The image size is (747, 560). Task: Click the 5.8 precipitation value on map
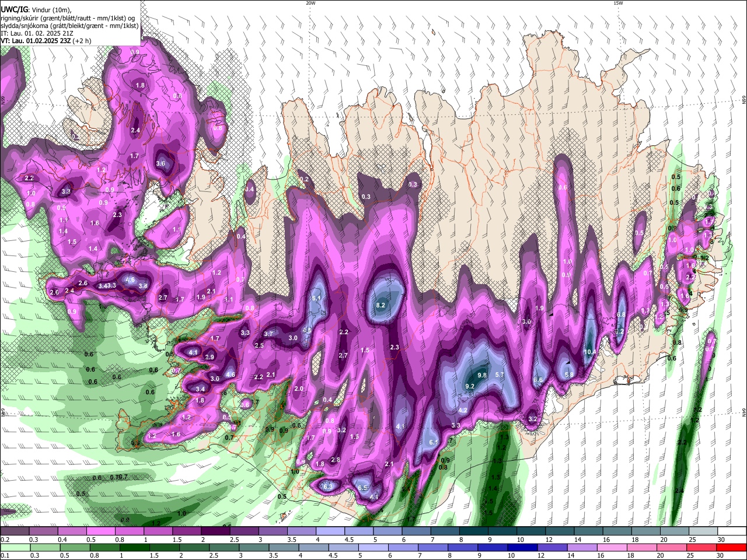570,374
